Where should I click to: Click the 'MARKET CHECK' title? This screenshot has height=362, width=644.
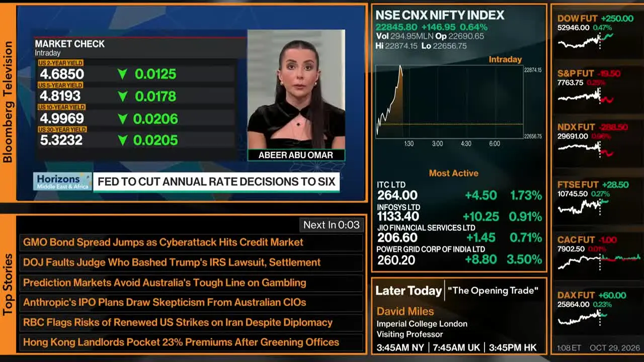[x=70, y=44]
